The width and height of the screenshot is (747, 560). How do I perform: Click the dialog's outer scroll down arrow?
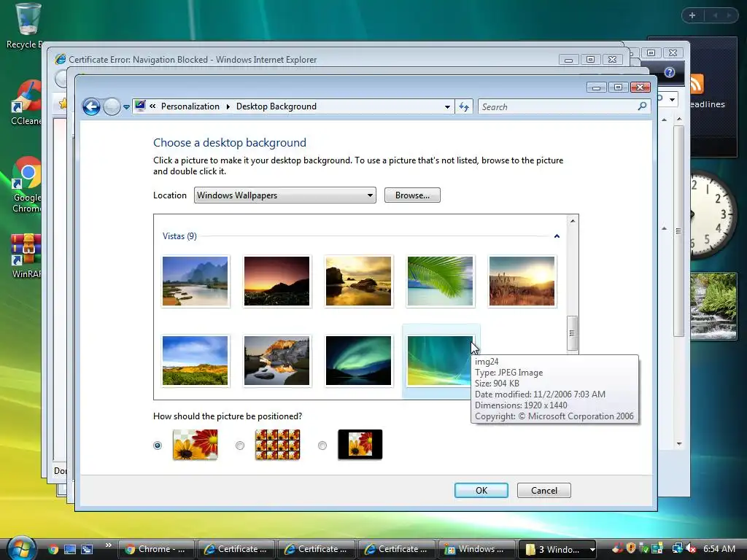(679, 444)
